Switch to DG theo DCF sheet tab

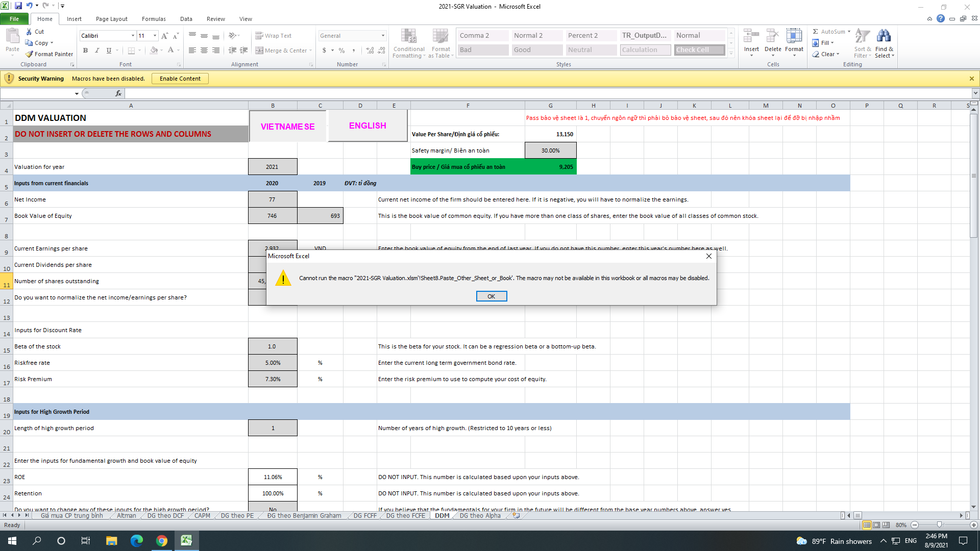[165, 516]
